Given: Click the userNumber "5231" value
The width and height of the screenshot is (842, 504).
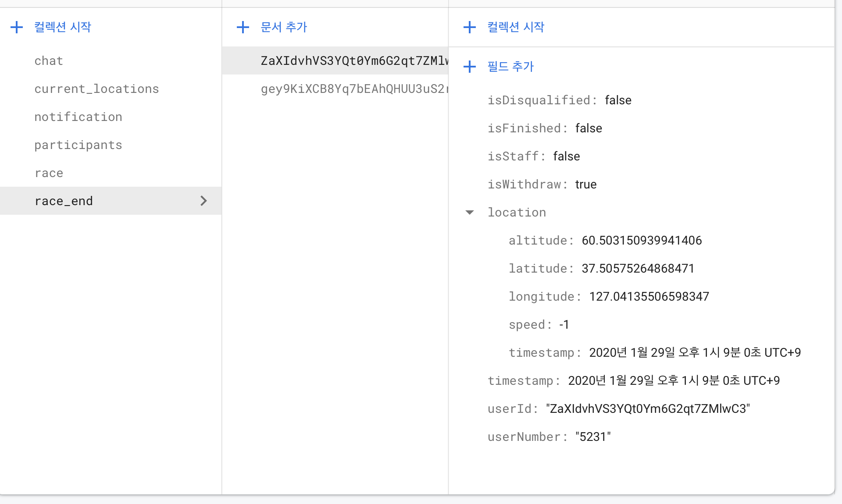Looking at the screenshot, I should pos(593,437).
